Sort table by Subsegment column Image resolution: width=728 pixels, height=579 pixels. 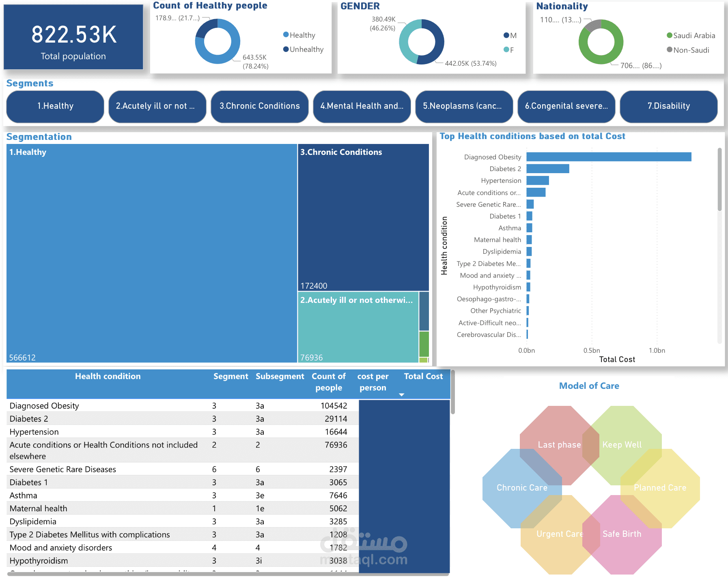click(280, 376)
